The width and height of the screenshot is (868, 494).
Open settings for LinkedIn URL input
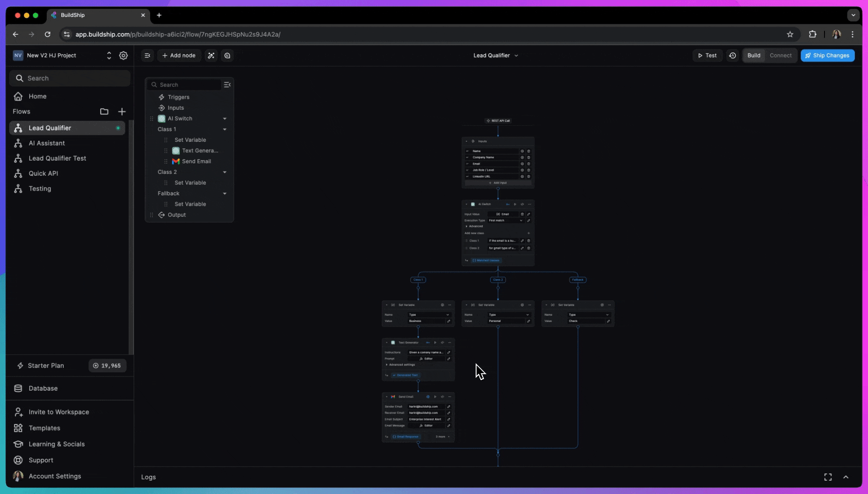pyautogui.click(x=522, y=177)
